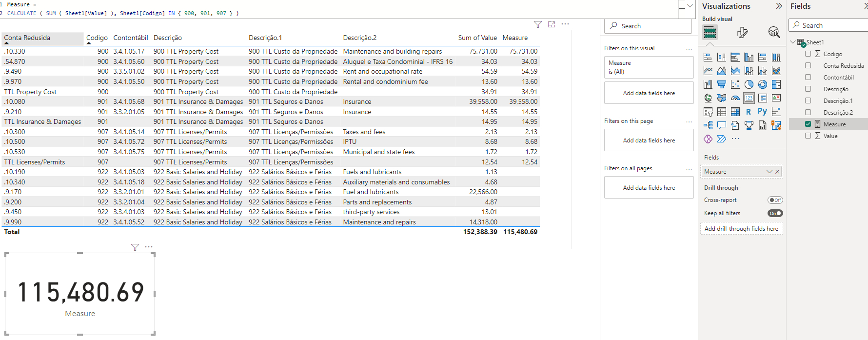
Task: Check the Conta Redusida field checkbox
Action: (x=808, y=66)
